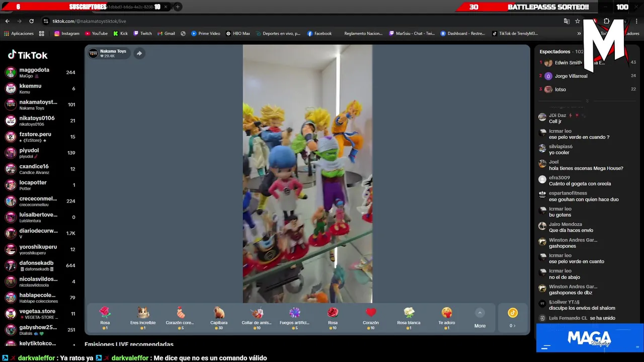Open dafonsekadb live channel
This screenshot has height=362, width=644.
40,265
